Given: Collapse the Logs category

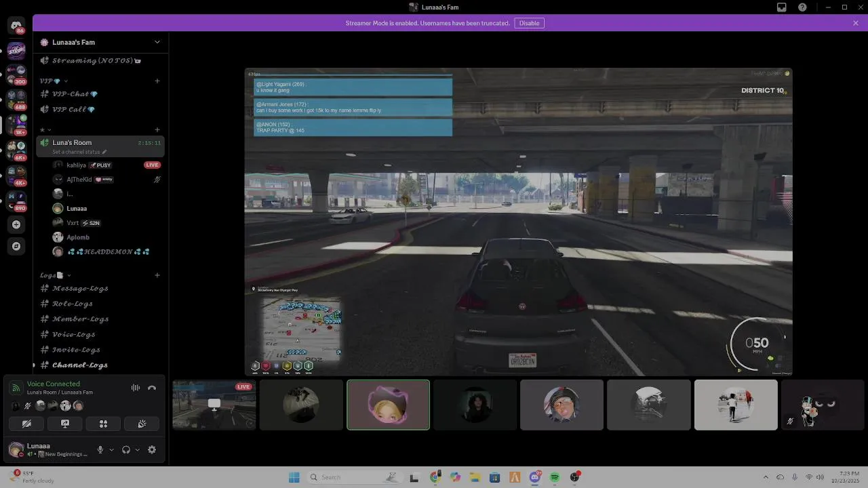Looking at the screenshot, I should pos(54,275).
